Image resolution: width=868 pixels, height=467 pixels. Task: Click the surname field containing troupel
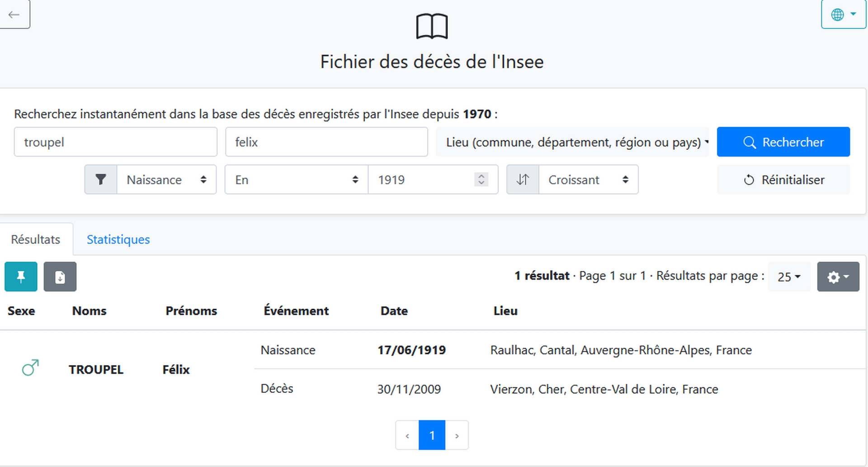tap(115, 142)
